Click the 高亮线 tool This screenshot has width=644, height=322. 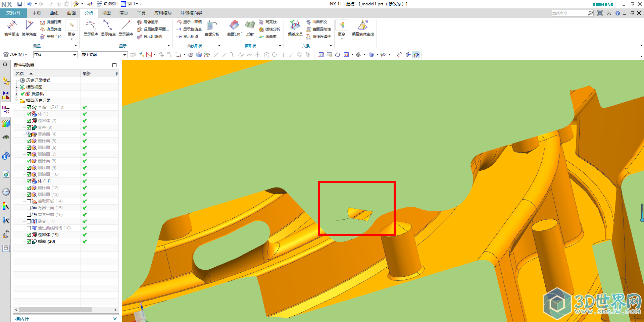point(268,22)
